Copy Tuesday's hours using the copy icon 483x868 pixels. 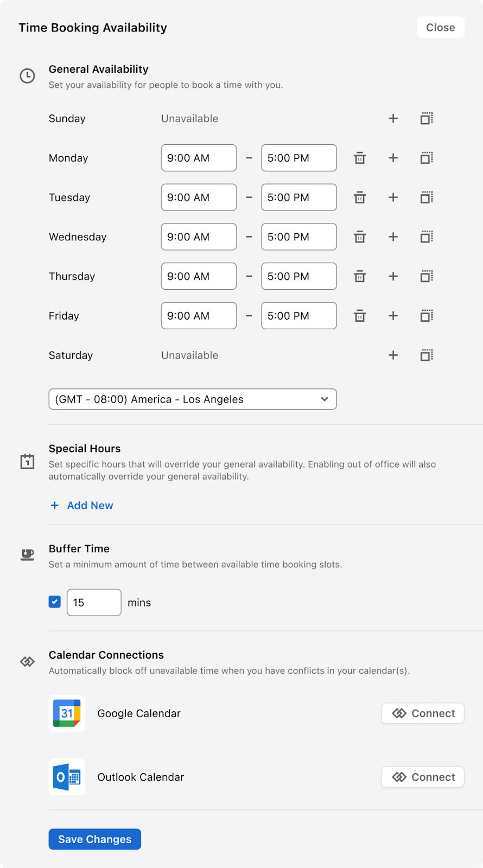coord(427,197)
